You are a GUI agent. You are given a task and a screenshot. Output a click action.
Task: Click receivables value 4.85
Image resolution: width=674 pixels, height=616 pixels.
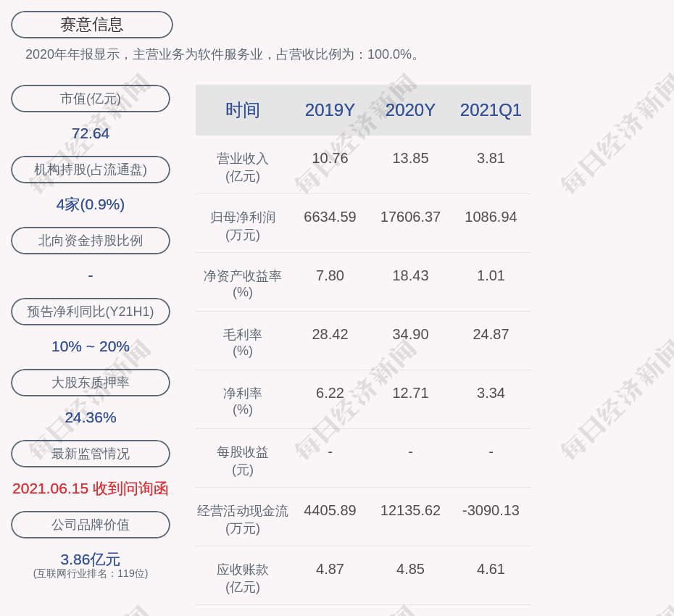pyautogui.click(x=410, y=569)
